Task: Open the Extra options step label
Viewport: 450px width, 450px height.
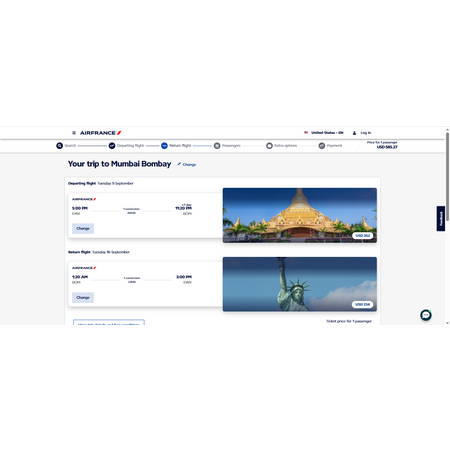Action: click(285, 146)
